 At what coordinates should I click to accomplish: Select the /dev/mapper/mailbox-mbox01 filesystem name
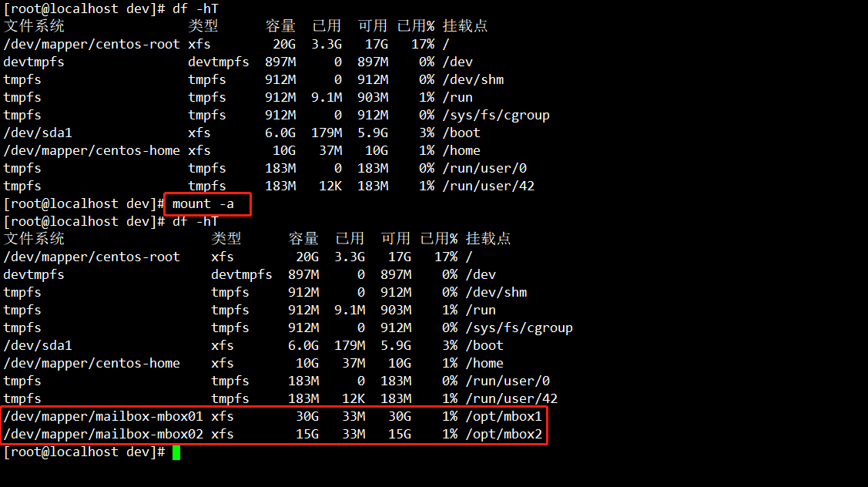point(103,417)
